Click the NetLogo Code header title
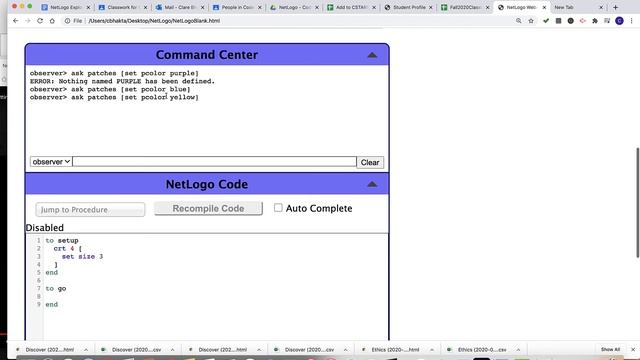640x360 pixels. pos(207,184)
